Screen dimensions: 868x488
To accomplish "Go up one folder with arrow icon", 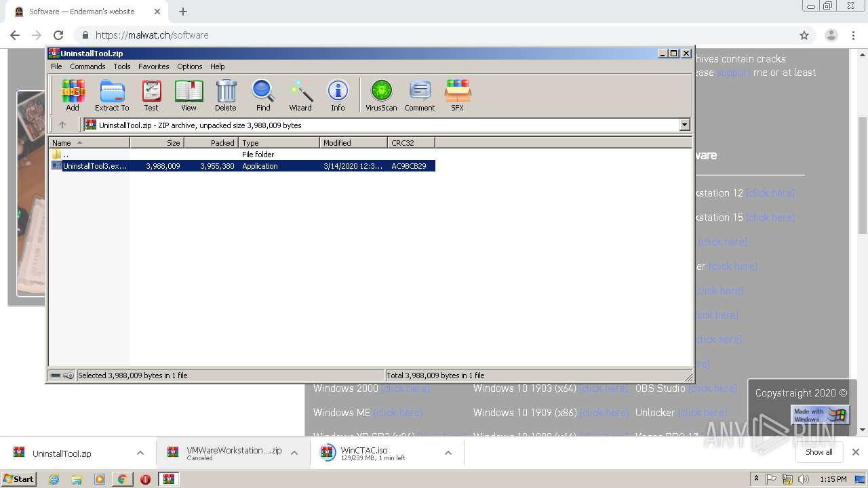I will tap(62, 125).
